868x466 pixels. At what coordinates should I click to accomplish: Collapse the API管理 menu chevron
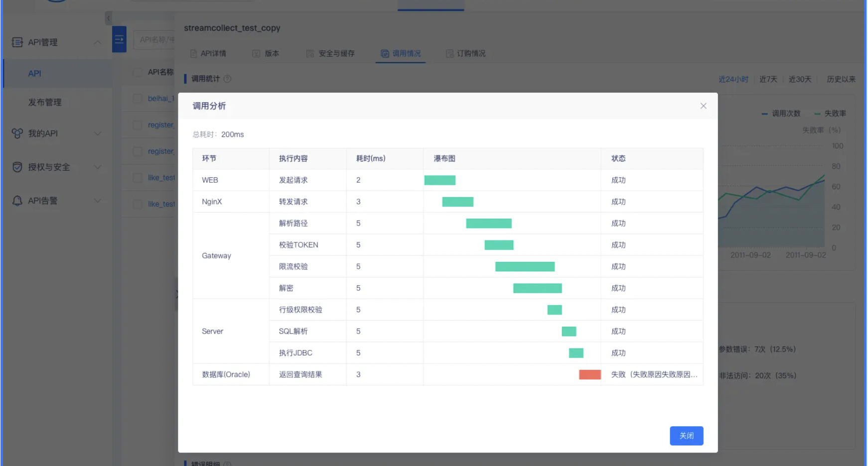point(98,42)
